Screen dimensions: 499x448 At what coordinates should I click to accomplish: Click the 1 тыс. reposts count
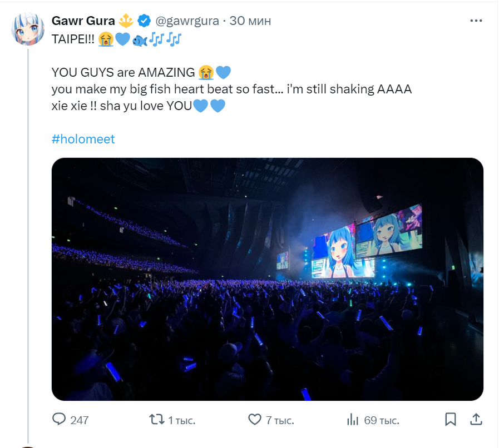click(182, 420)
